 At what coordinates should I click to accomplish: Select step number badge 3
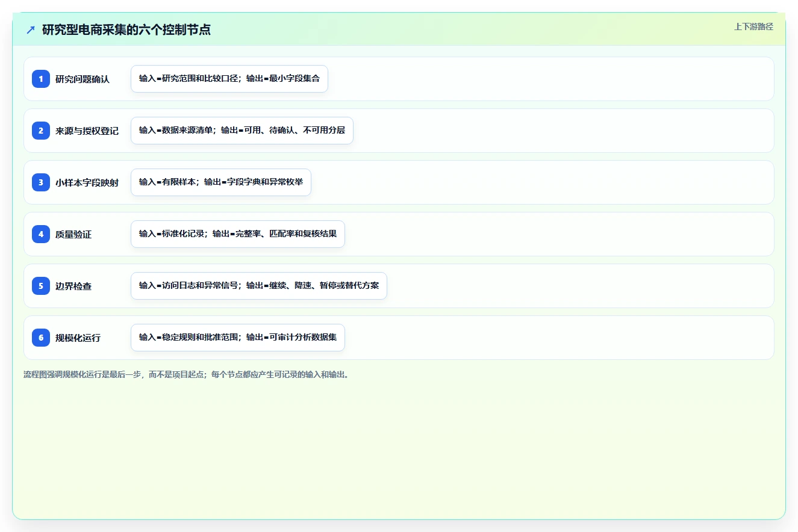[41, 182]
